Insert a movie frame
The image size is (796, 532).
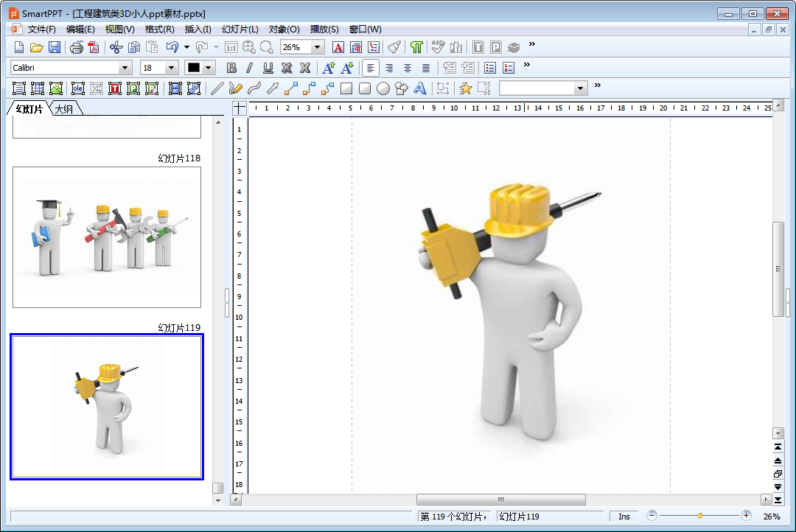coord(175,88)
